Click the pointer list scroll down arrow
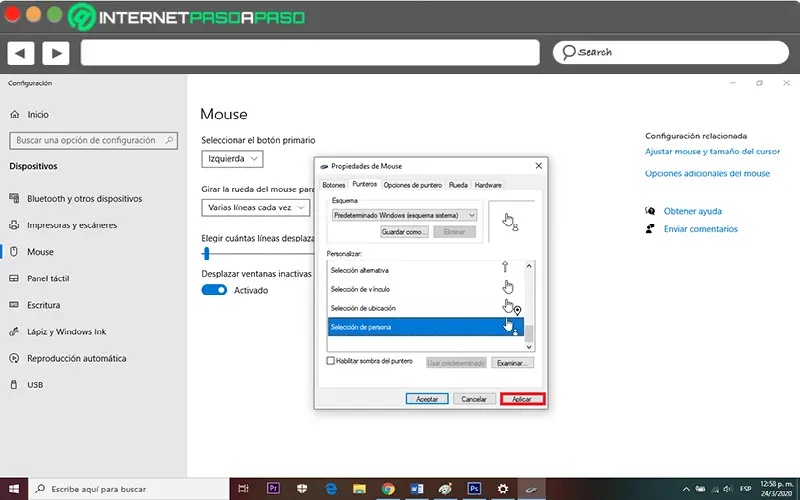Viewport: 800px width, 500px height. click(529, 347)
